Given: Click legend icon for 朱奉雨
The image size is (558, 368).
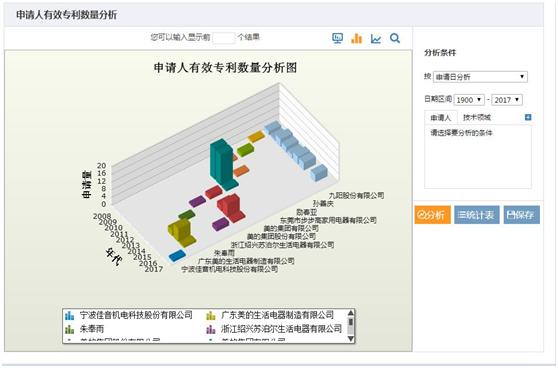Looking at the screenshot, I should (69, 329).
